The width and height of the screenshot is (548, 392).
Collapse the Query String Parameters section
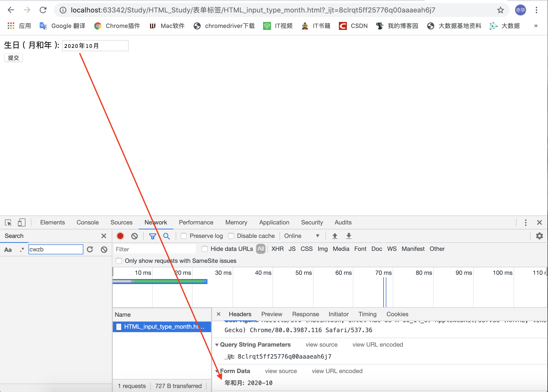coord(217,345)
